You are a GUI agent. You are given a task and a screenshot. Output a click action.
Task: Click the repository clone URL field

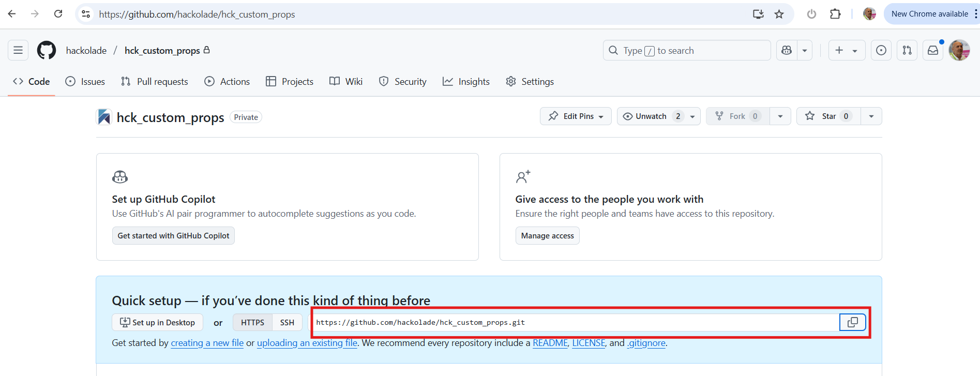click(576, 322)
